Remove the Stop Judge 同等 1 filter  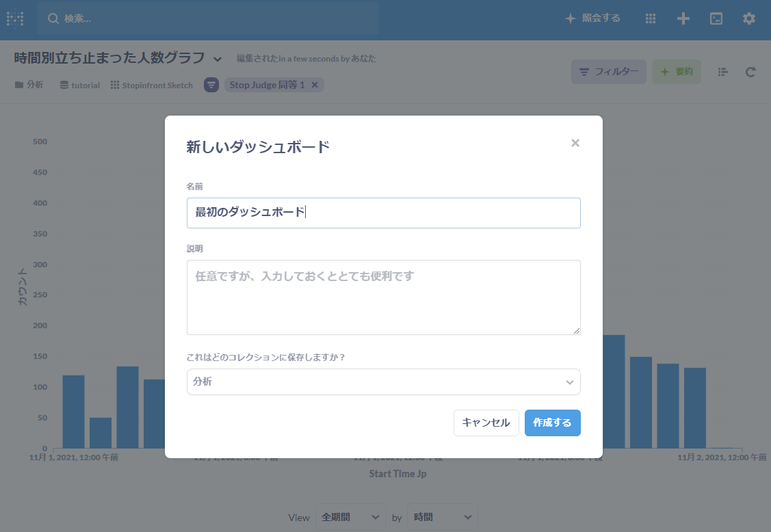point(315,85)
